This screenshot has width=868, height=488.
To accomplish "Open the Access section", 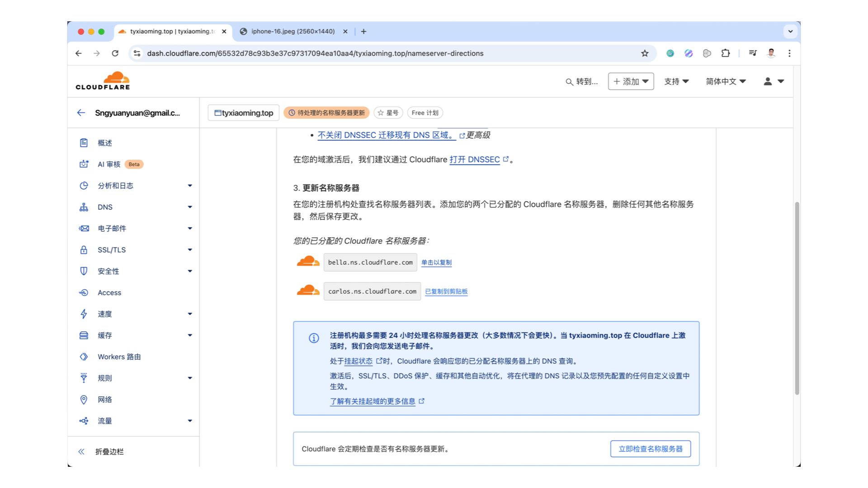I will (x=108, y=292).
